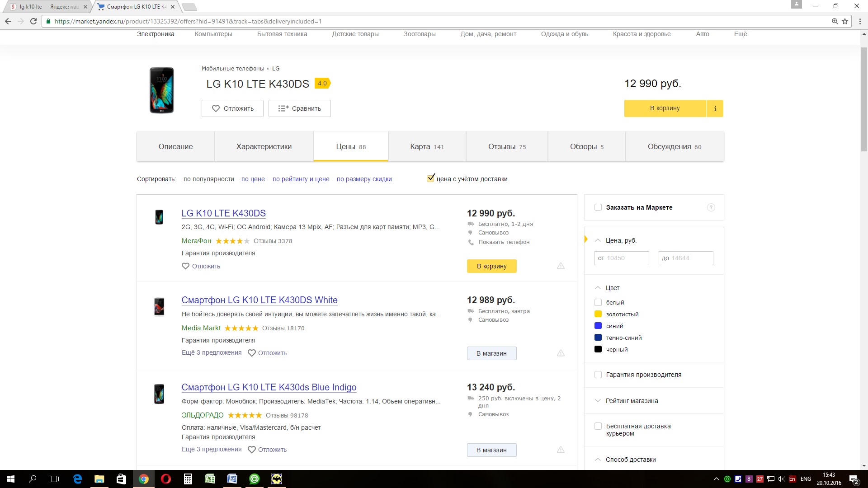This screenshot has width=868, height=488.
Task: Open the Action Center notifications icon
Action: 854,479
